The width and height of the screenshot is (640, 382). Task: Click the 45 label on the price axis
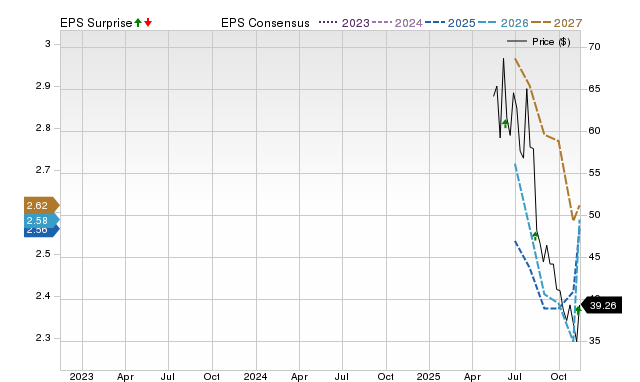click(x=594, y=257)
